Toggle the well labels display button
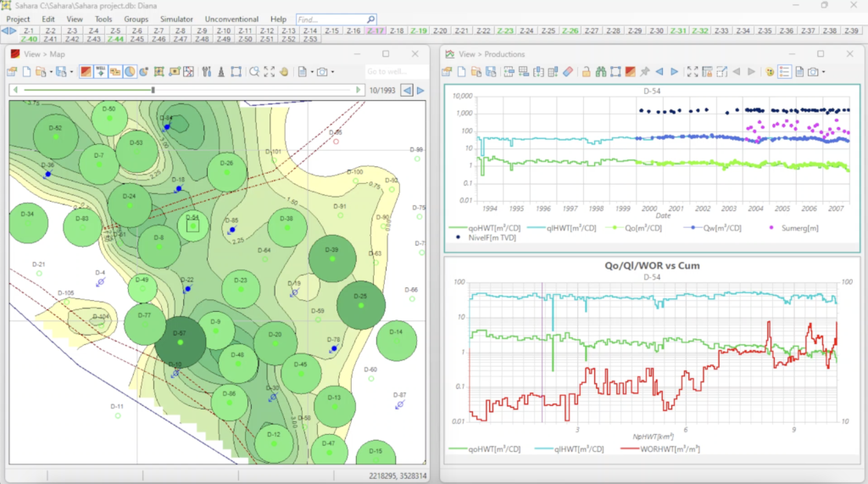The image size is (868, 484). (115, 71)
